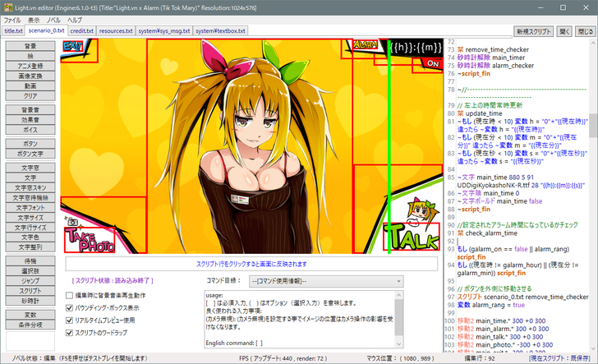
Task: Click the クリア command button
Action: pos(30,96)
